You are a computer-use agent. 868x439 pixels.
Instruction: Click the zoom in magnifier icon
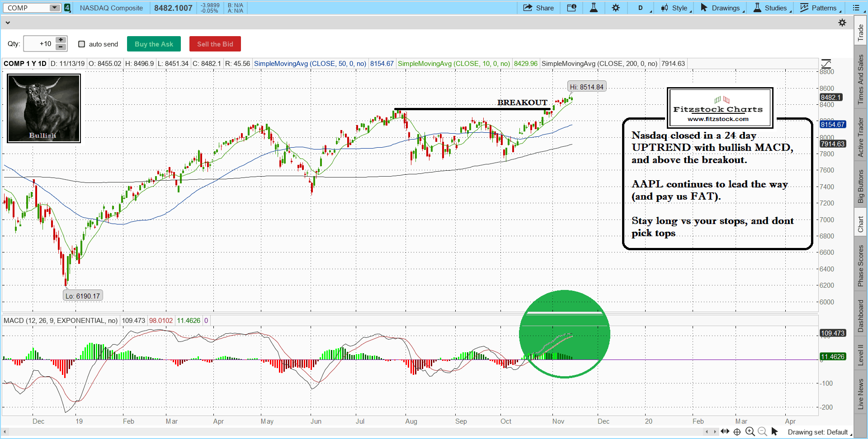[750, 432]
